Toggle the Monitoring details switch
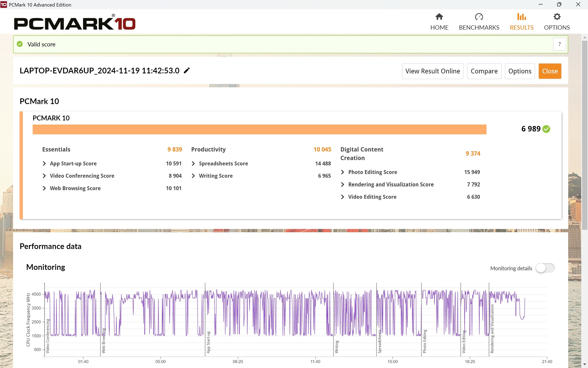The image size is (588, 368). [x=545, y=268]
